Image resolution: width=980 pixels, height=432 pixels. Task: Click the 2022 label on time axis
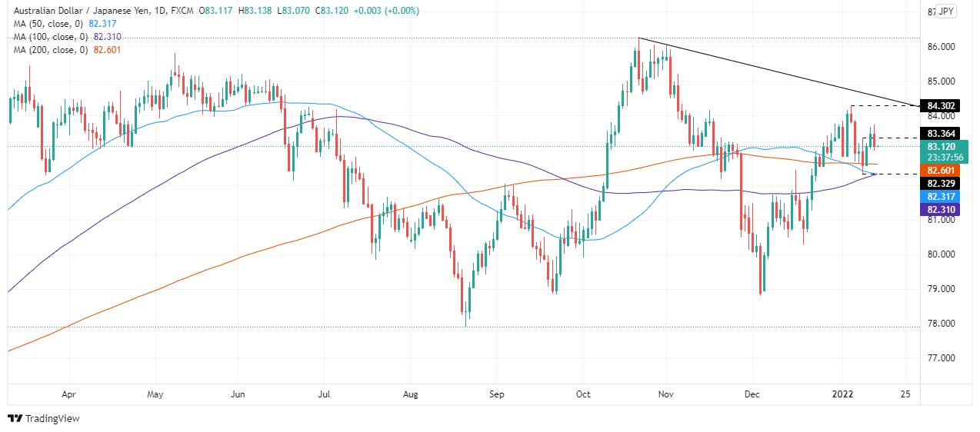[844, 394]
